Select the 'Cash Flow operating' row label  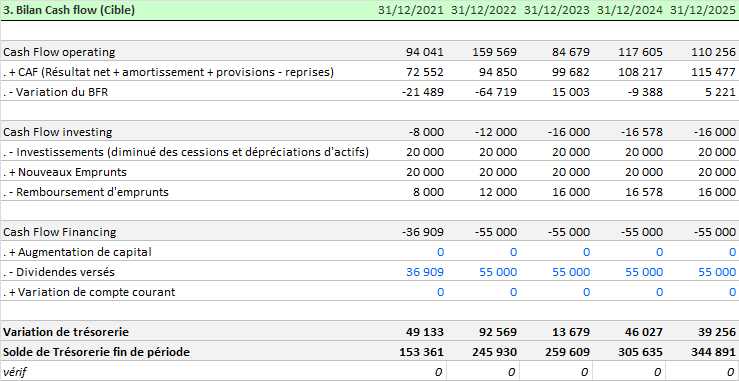click(x=59, y=52)
